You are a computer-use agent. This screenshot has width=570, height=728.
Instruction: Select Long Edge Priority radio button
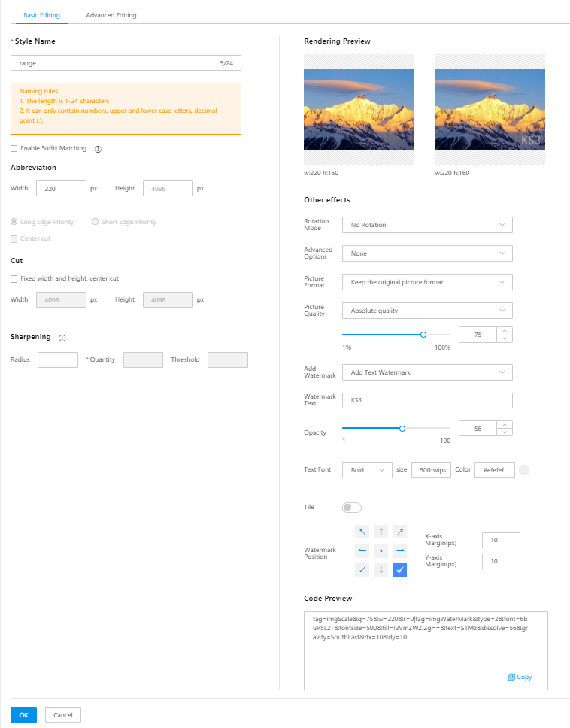pyautogui.click(x=14, y=222)
